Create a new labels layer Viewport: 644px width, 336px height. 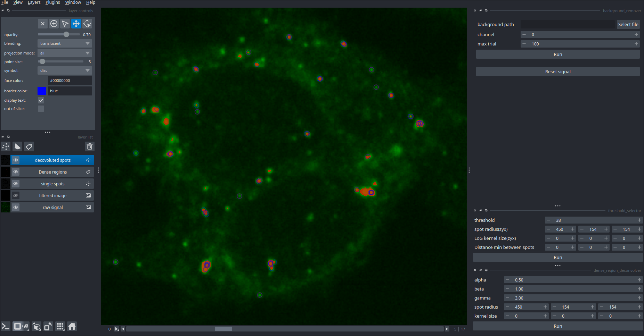[29, 146]
